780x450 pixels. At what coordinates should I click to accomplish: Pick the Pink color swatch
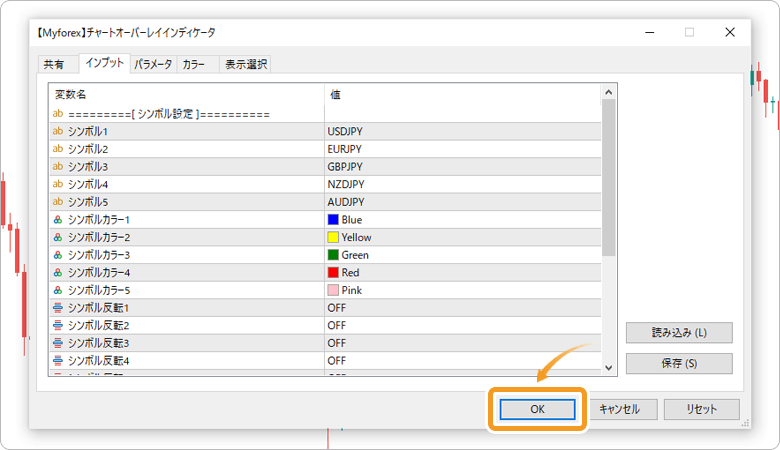click(333, 290)
